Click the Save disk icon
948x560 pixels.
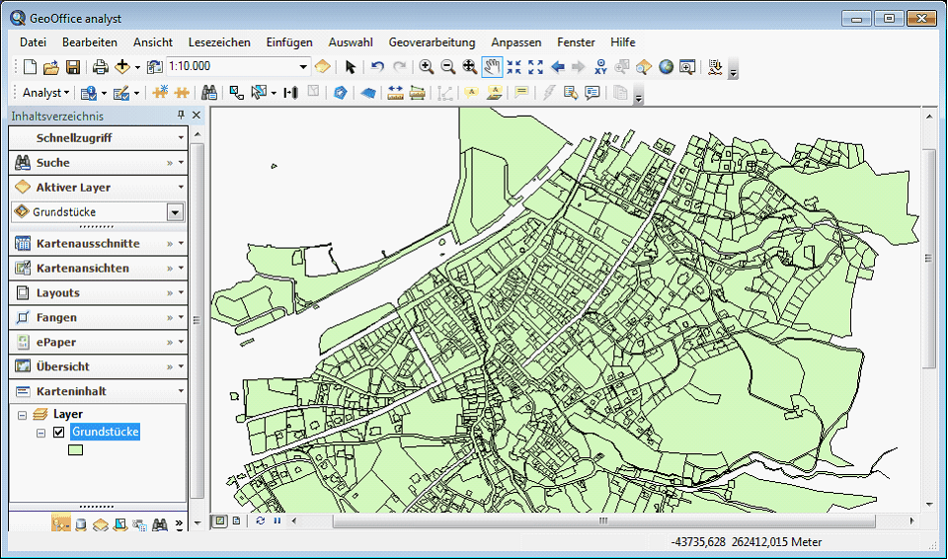pos(73,67)
